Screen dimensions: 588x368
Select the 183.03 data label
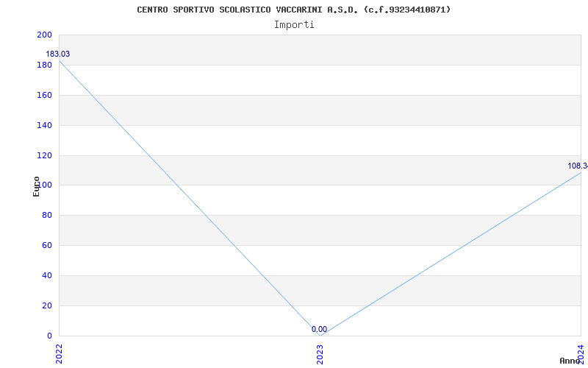click(x=58, y=54)
